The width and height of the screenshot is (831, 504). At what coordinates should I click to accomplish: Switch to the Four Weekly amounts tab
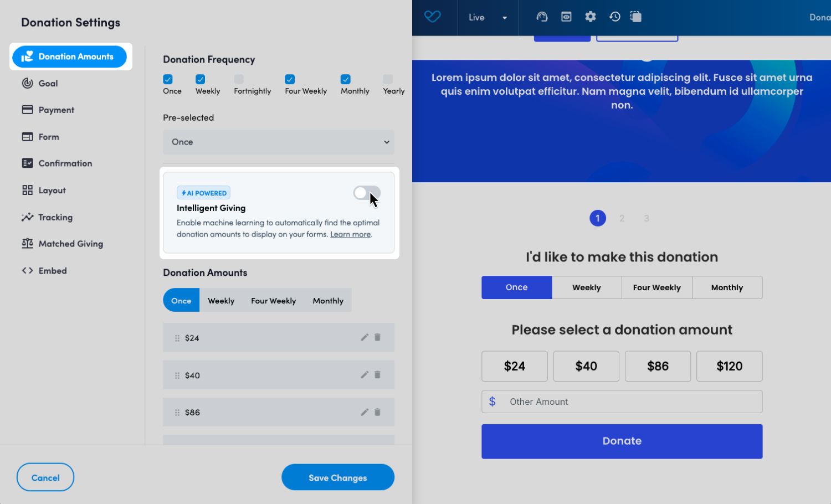(x=273, y=301)
